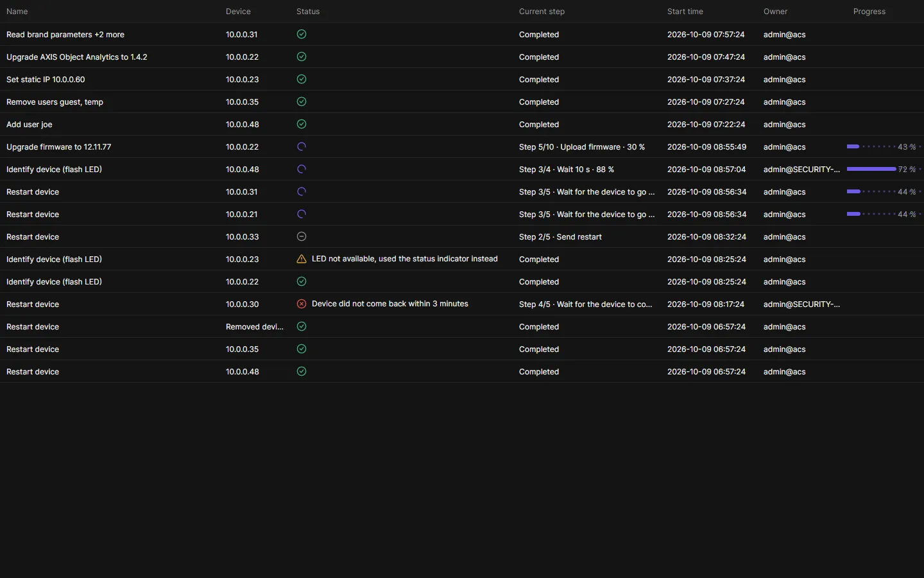924x578 pixels.
Task: Click the "Step 3/4 · Wait 10 s · 88 %" cell
Action: pos(567,170)
